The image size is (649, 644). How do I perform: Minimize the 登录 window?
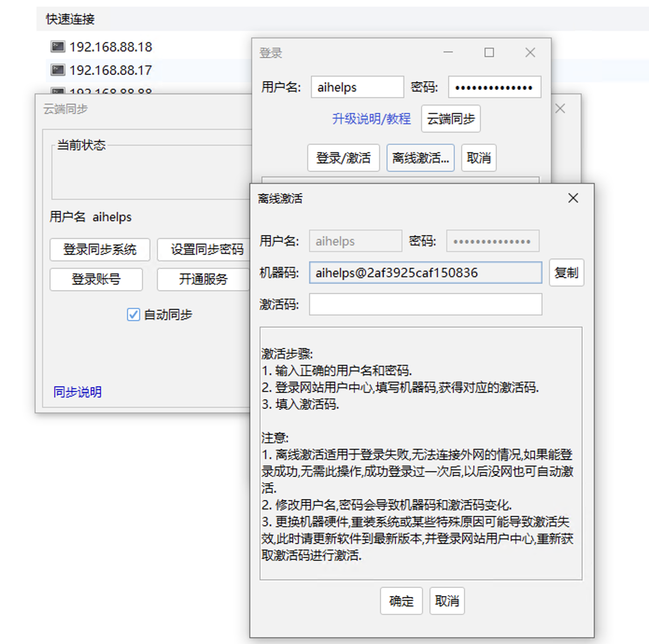(448, 52)
